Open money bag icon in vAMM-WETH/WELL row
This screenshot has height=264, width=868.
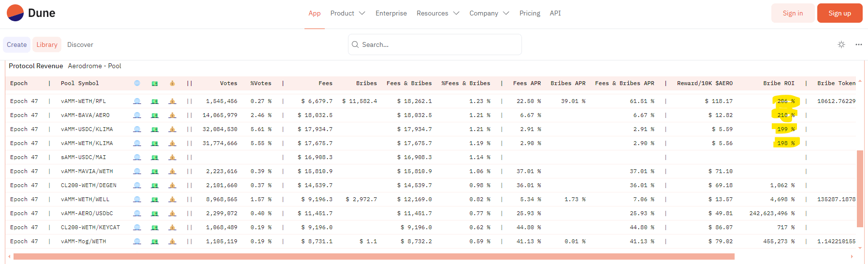pos(172,199)
